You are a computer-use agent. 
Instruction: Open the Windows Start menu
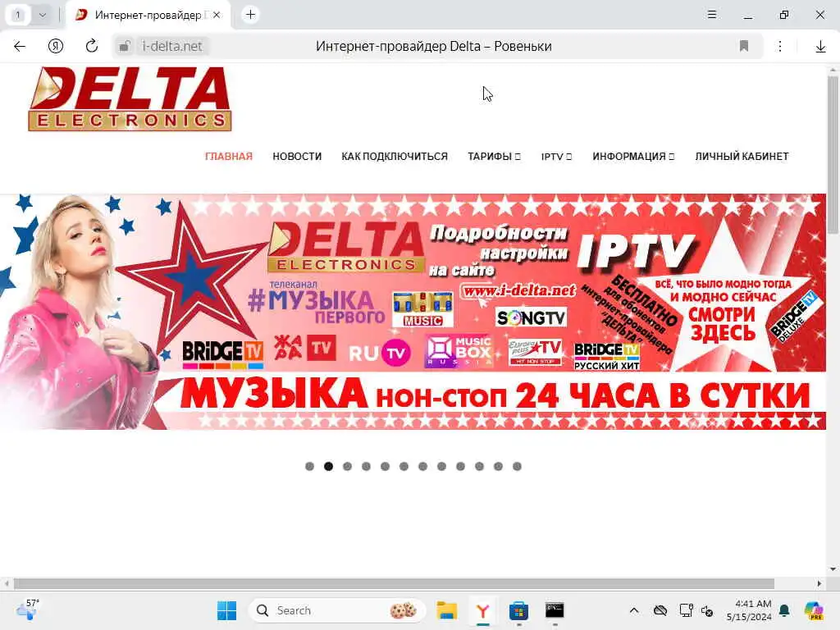pos(226,610)
